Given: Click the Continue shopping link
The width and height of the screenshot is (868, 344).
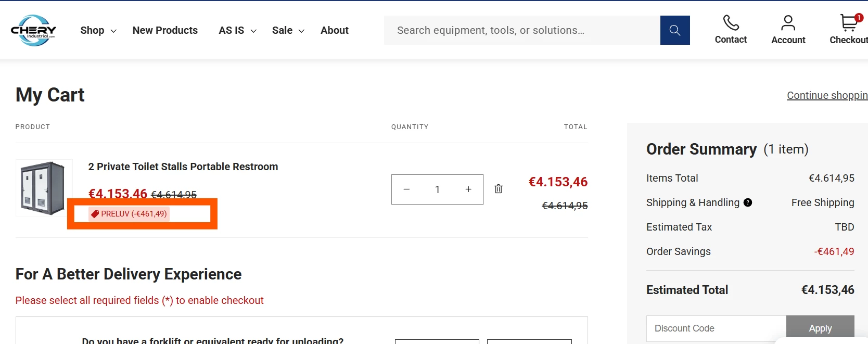Looking at the screenshot, I should pos(826,95).
